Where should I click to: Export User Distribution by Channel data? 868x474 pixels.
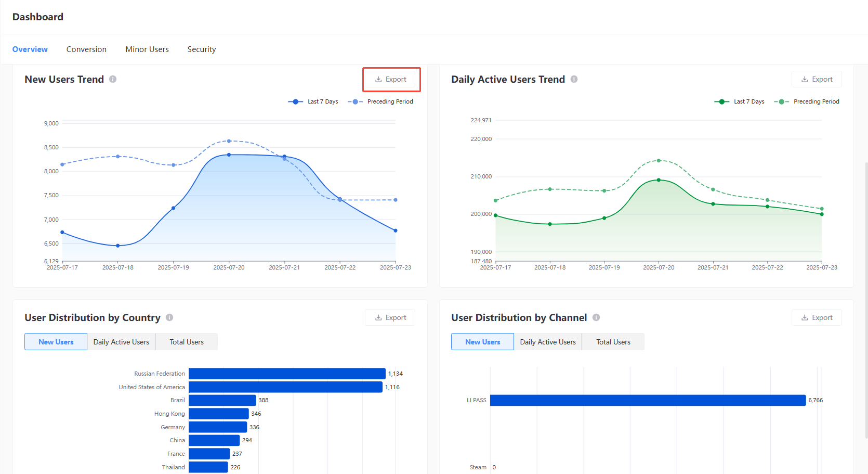pyautogui.click(x=817, y=318)
